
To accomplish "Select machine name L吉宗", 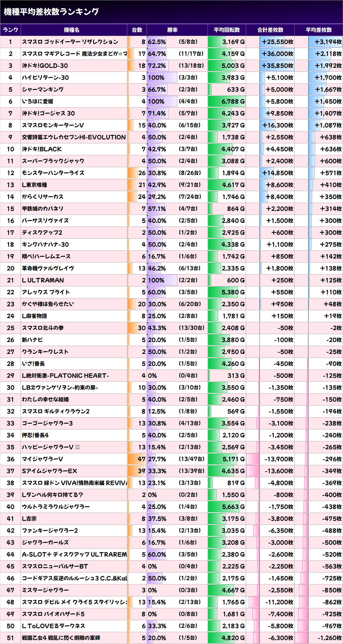I will [x=29, y=519].
